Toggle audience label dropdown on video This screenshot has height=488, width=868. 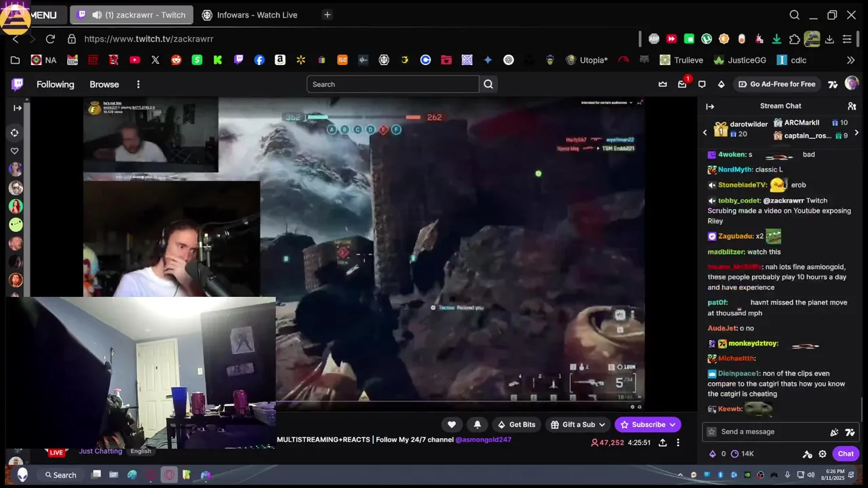(607, 102)
